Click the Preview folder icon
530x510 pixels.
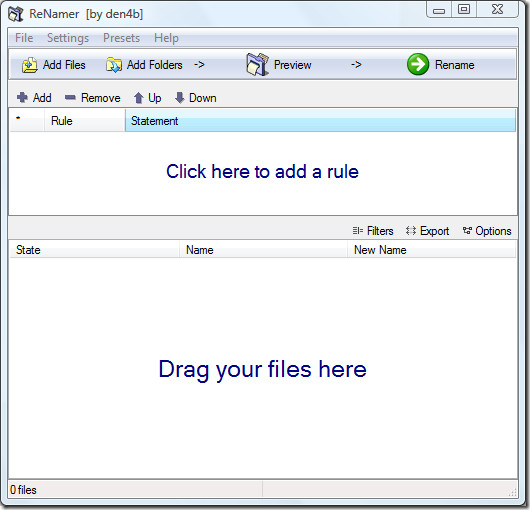[x=258, y=64]
